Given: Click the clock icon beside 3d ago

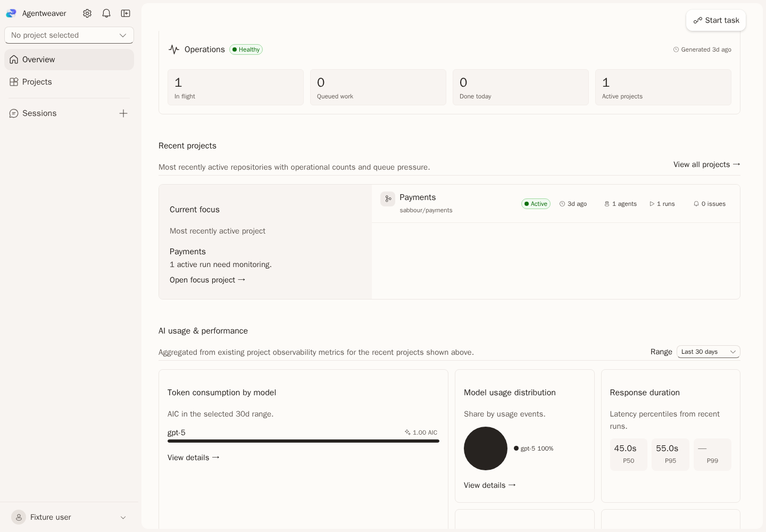Looking at the screenshot, I should point(562,204).
